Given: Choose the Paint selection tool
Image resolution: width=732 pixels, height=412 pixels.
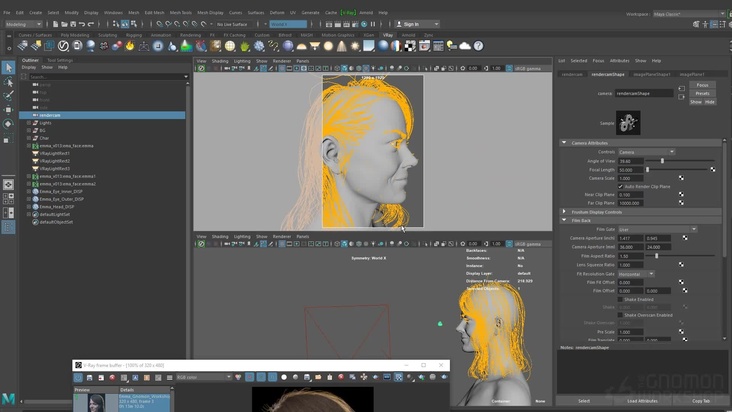Looking at the screenshot, I should coord(9,96).
